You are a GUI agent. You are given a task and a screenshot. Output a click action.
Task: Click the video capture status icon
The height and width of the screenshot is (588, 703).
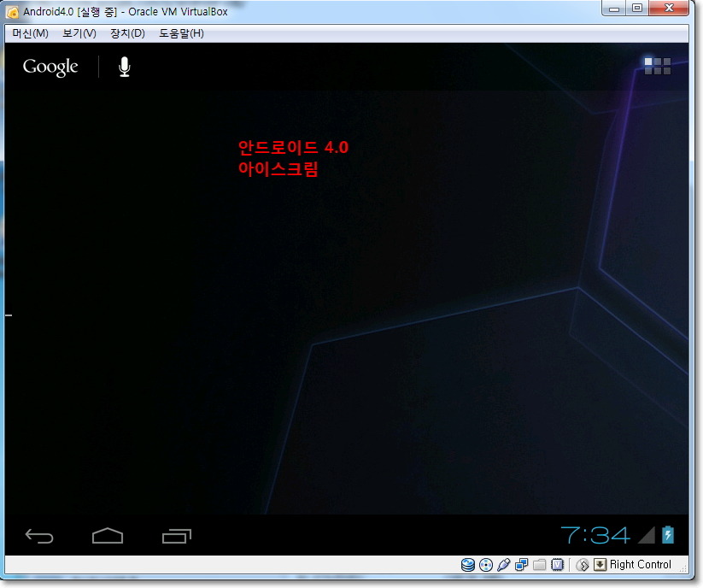click(x=559, y=564)
